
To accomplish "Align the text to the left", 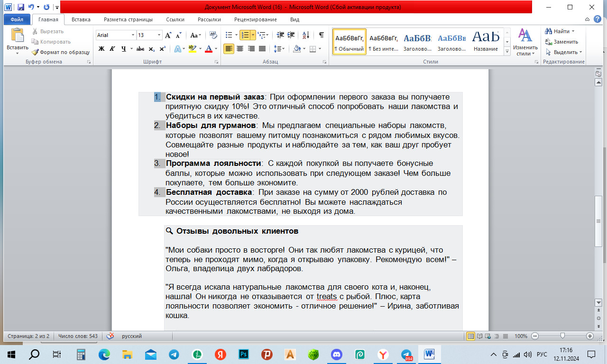I will point(229,49).
